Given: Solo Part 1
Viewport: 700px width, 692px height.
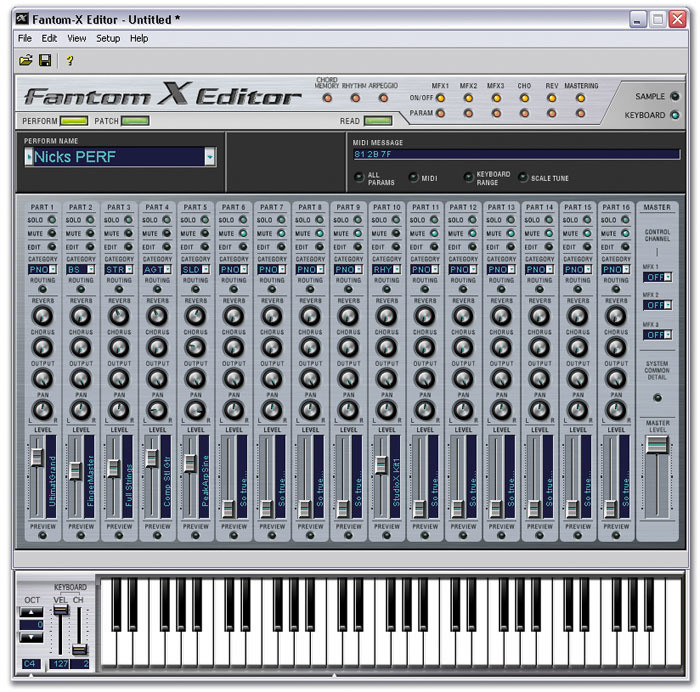Looking at the screenshot, I should pyautogui.click(x=53, y=219).
